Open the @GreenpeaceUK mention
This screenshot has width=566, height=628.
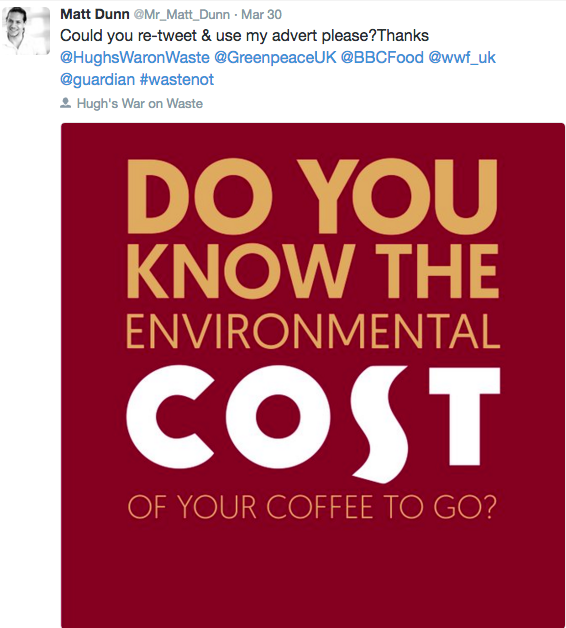pyautogui.click(x=275, y=57)
